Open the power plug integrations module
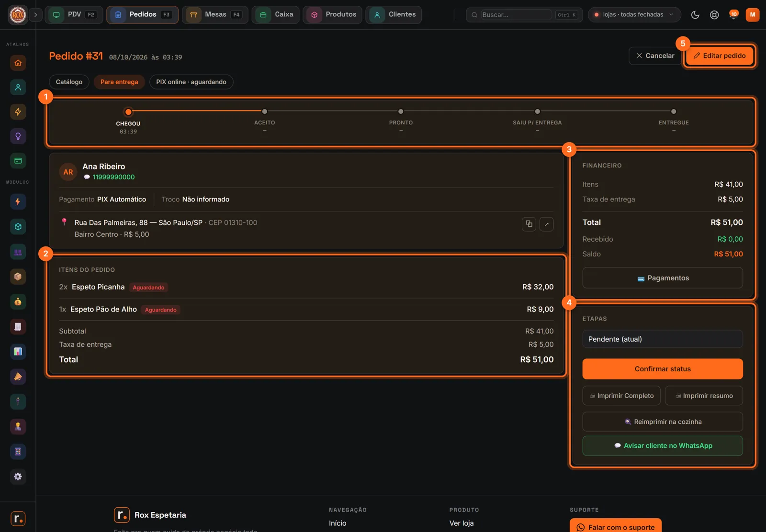The width and height of the screenshot is (766, 532). coord(18,401)
